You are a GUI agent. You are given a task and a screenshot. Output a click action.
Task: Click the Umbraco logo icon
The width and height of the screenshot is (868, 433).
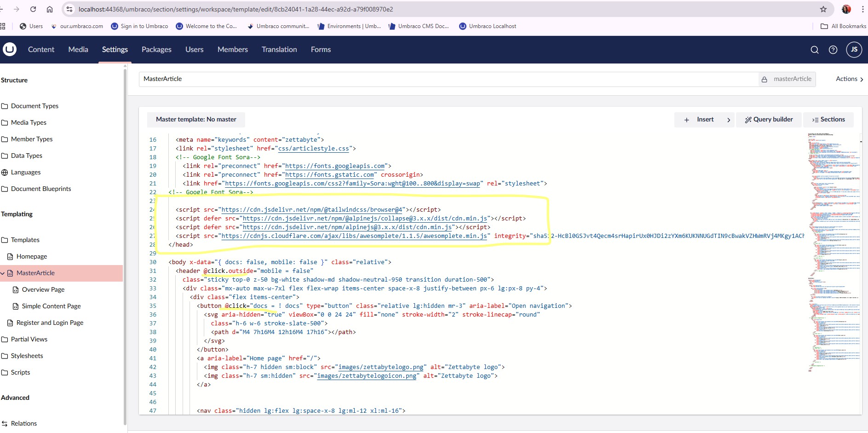[9, 49]
